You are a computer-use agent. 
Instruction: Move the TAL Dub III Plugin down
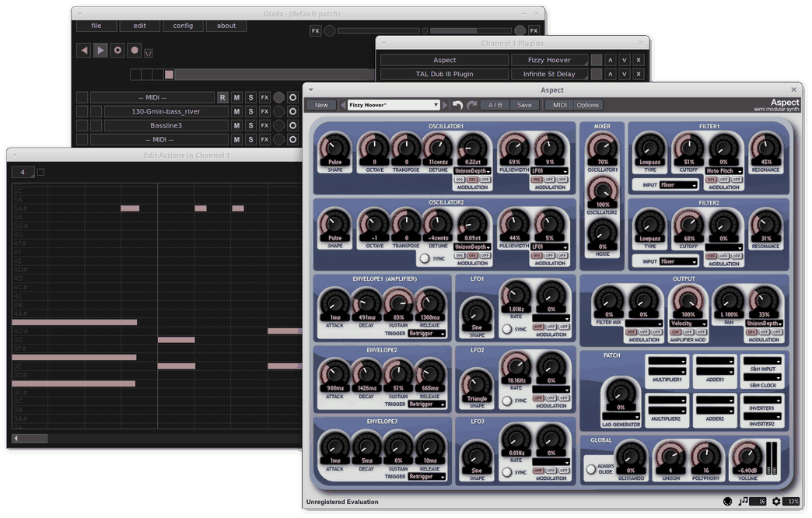coord(625,74)
